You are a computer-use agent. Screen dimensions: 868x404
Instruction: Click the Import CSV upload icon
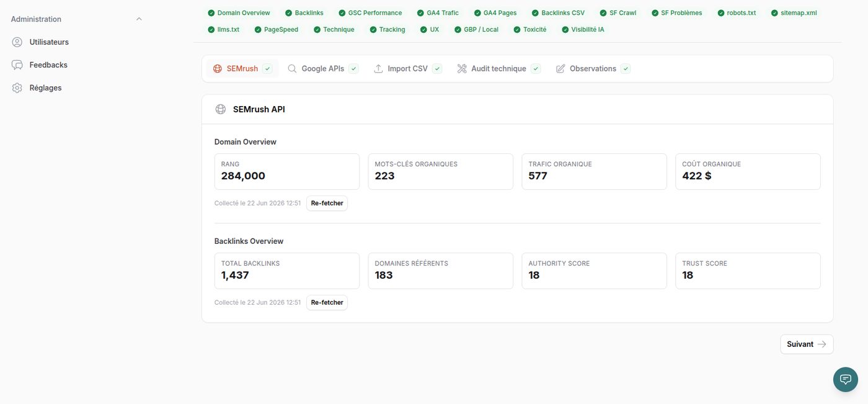[x=378, y=69]
